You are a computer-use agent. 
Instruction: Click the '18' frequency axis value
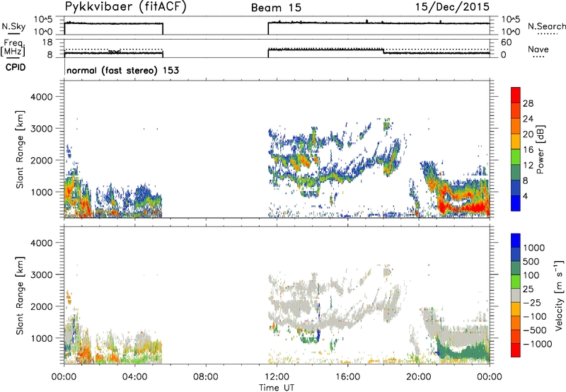(x=47, y=42)
